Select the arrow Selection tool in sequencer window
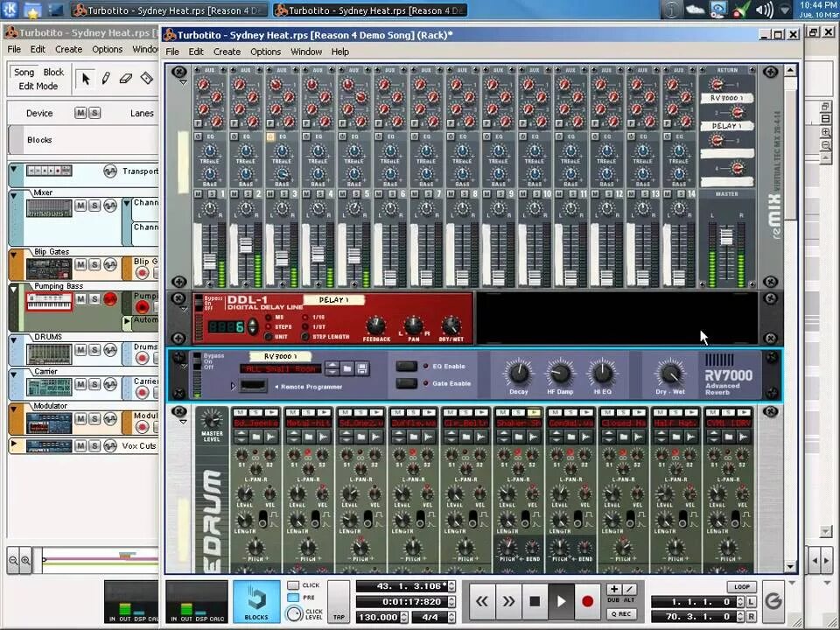Screen dimensions: 840x630 [x=85, y=79]
